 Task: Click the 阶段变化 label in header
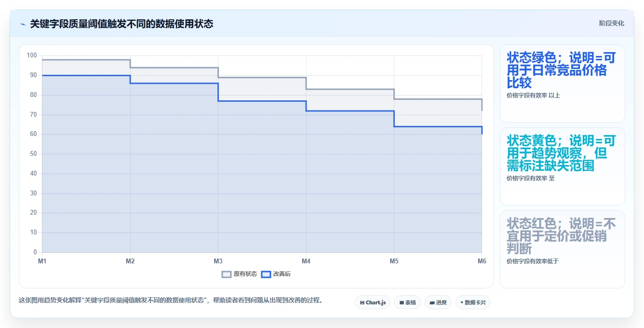pyautogui.click(x=611, y=23)
